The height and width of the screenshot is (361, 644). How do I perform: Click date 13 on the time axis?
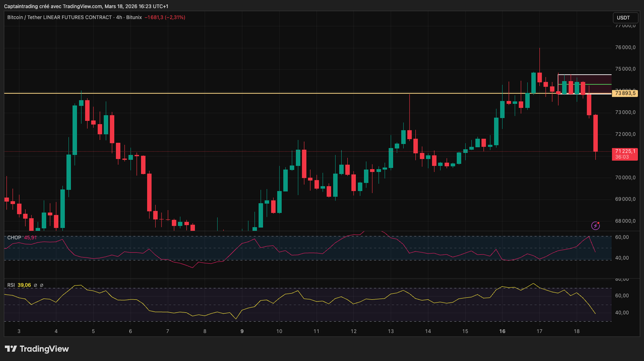pyautogui.click(x=391, y=331)
